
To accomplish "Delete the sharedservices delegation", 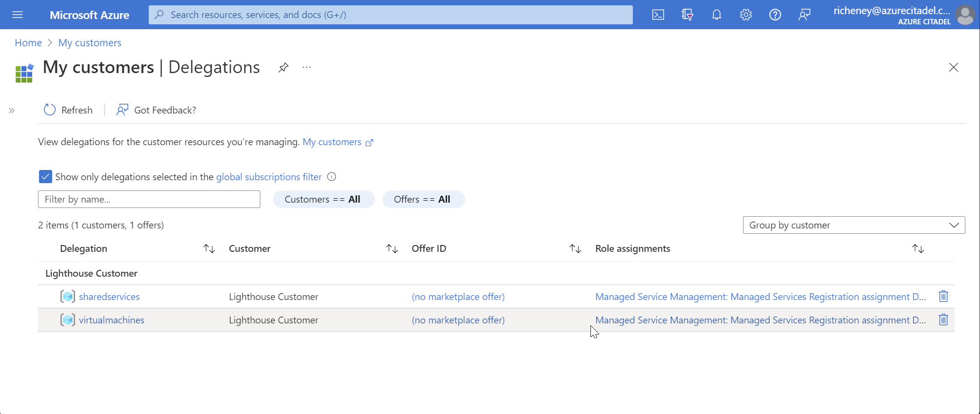I will click(x=943, y=296).
